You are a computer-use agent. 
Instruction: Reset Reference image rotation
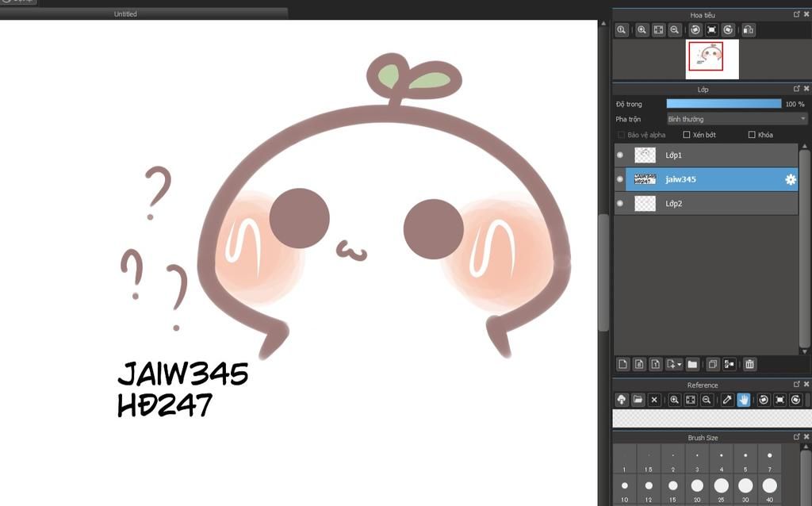click(780, 400)
